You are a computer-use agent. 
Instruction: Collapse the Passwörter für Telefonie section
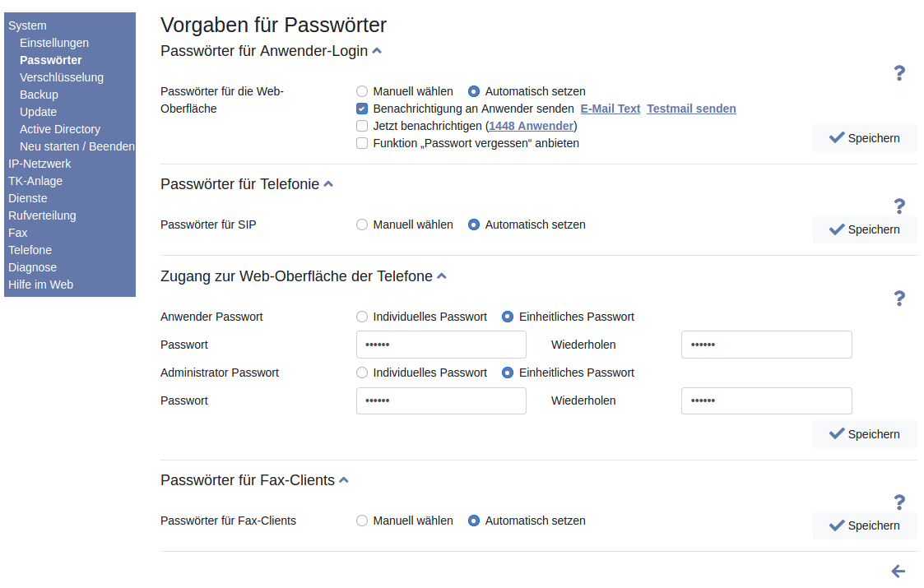[x=328, y=184]
